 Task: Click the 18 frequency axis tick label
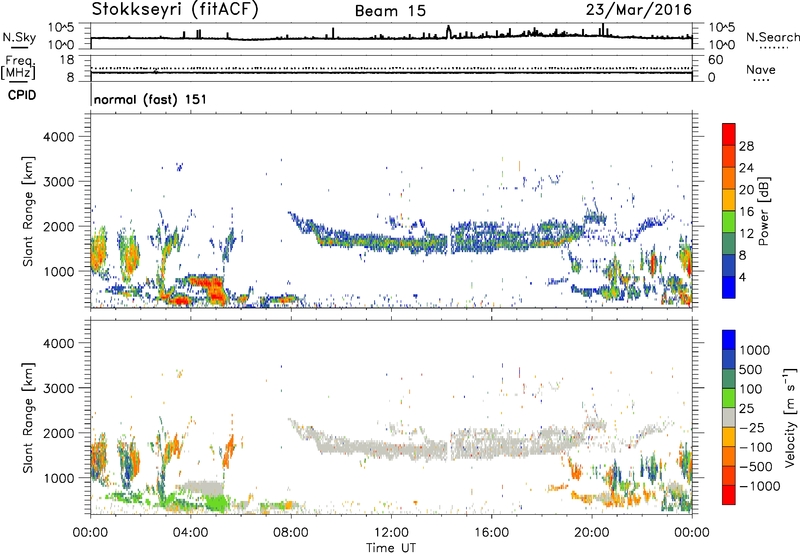tap(67, 60)
